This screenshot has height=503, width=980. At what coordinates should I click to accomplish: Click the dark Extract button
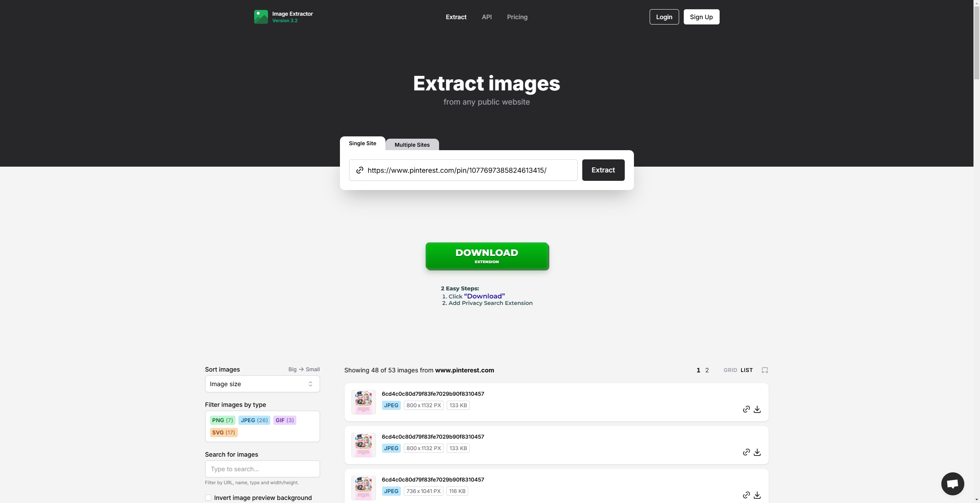click(603, 170)
